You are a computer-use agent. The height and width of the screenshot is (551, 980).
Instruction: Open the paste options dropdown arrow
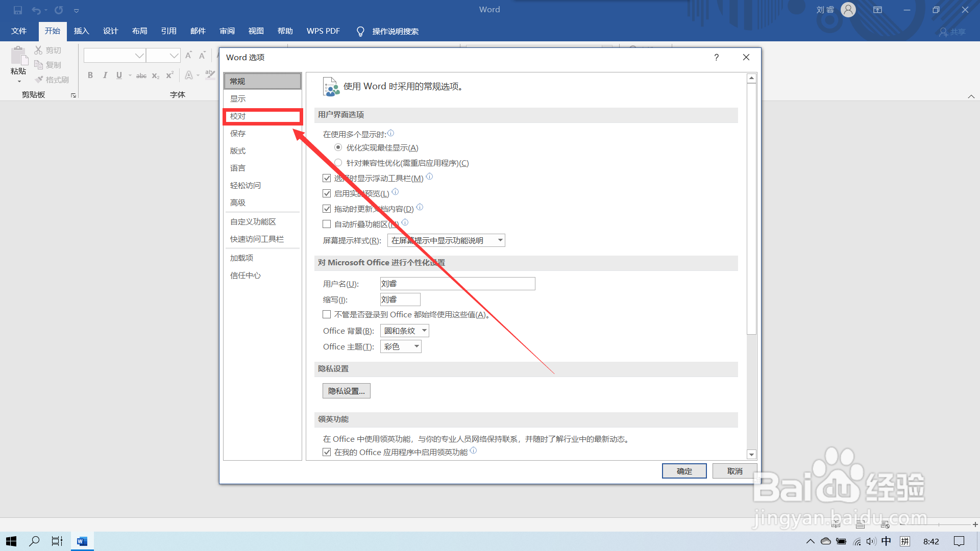coord(19,82)
